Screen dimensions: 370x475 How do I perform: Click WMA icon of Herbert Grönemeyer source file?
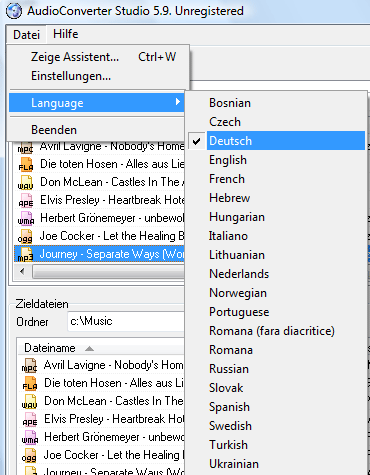[x=25, y=218]
